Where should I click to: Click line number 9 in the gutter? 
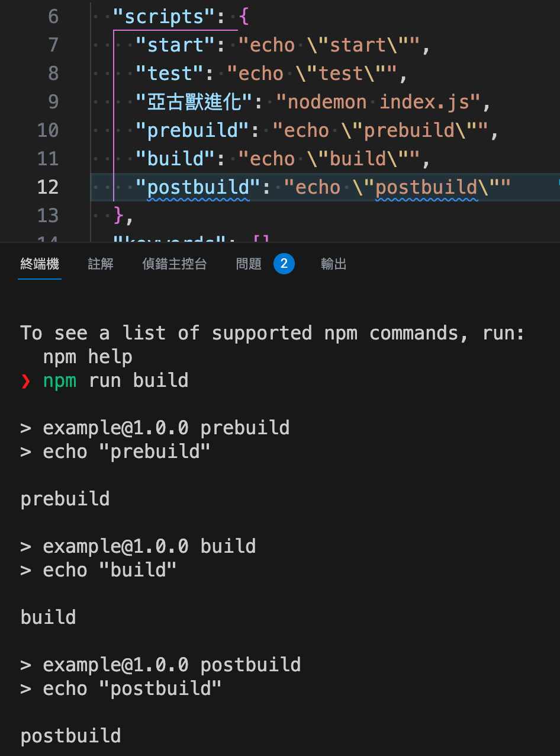click(x=53, y=102)
